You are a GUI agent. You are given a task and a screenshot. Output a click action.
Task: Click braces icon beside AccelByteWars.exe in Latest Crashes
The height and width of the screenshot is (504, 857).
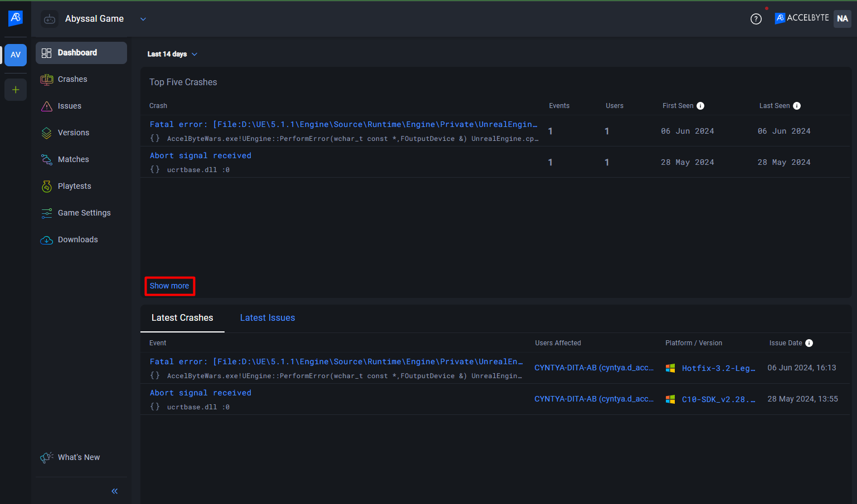[x=155, y=375]
